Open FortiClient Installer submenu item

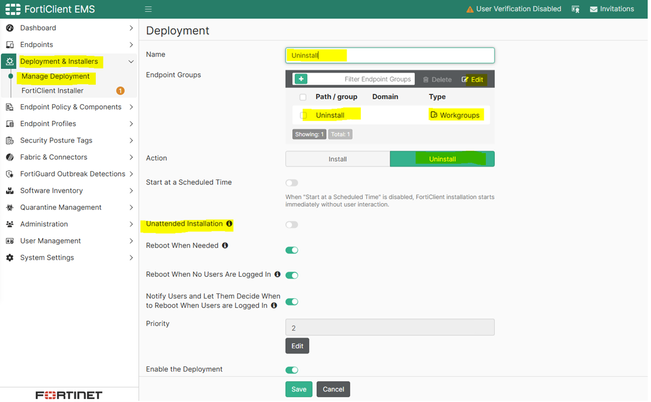52,91
